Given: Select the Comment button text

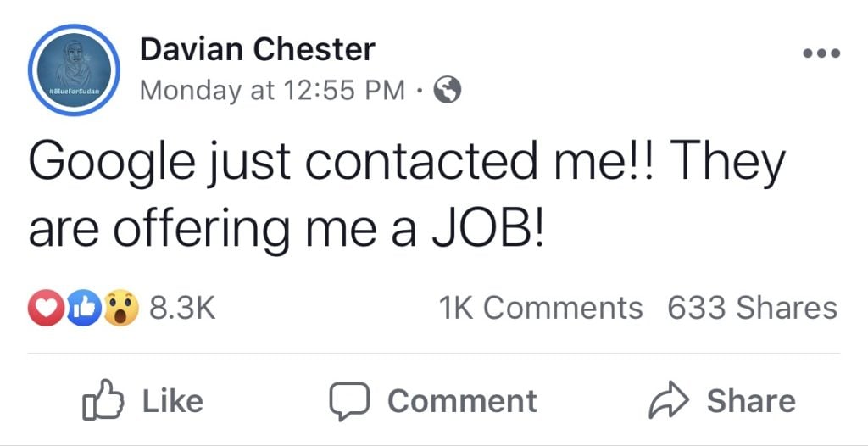Looking at the screenshot, I should click(x=462, y=400).
